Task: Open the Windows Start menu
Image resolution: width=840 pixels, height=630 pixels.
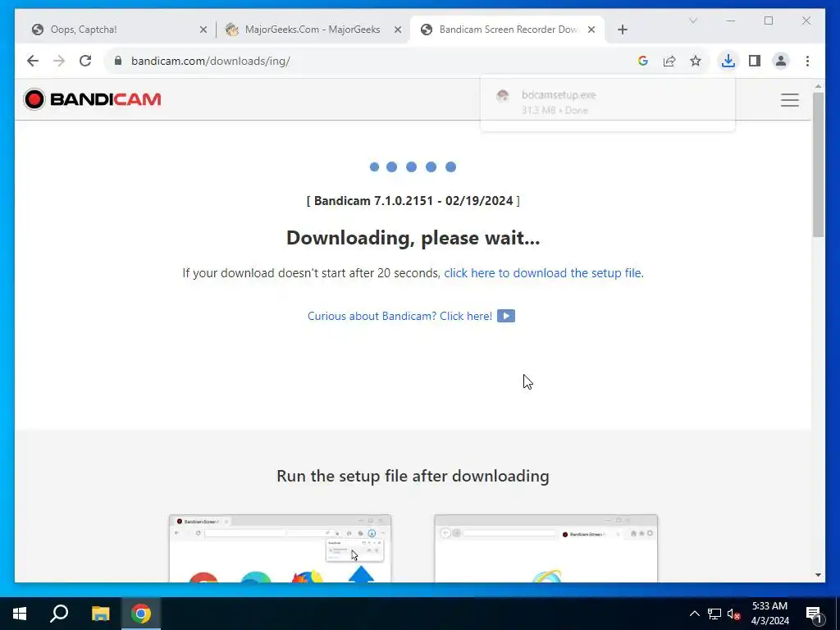Action: pyautogui.click(x=20, y=614)
